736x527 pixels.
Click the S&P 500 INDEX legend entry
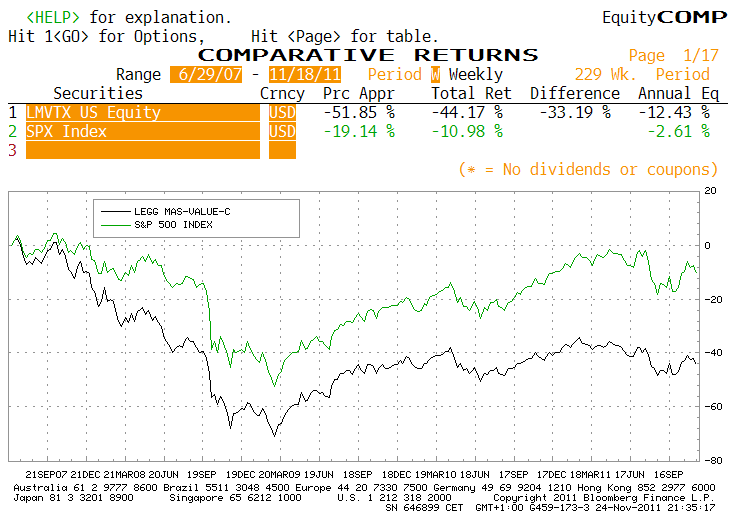173,225
